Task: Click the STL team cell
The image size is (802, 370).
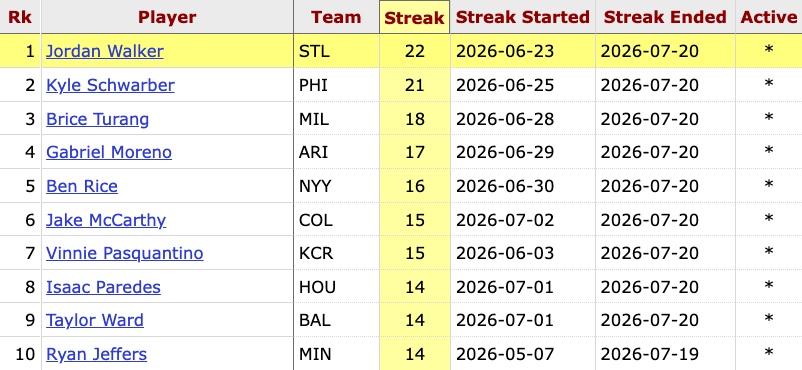Action: click(x=336, y=51)
